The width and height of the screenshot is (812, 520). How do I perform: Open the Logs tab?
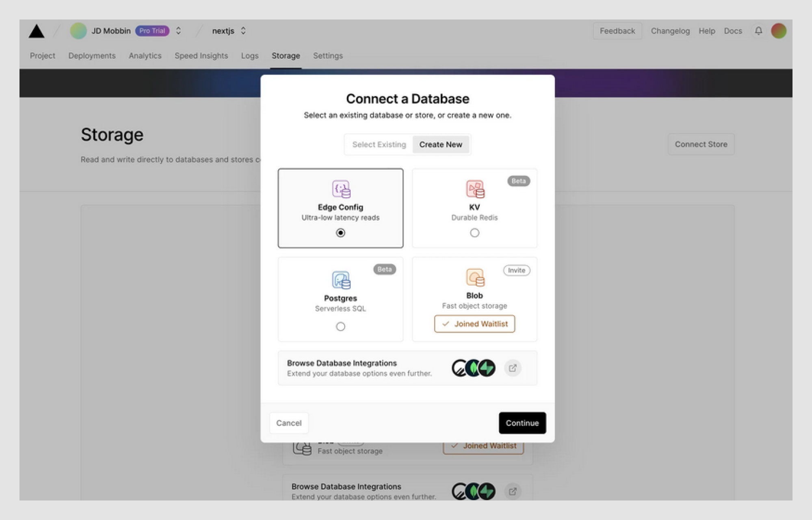pyautogui.click(x=250, y=56)
